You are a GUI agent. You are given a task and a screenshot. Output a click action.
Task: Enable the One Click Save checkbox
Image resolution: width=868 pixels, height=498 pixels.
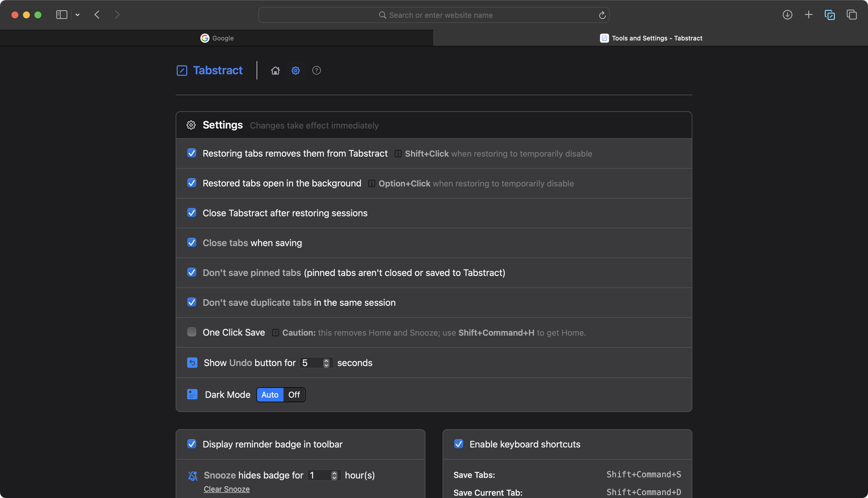click(x=191, y=332)
